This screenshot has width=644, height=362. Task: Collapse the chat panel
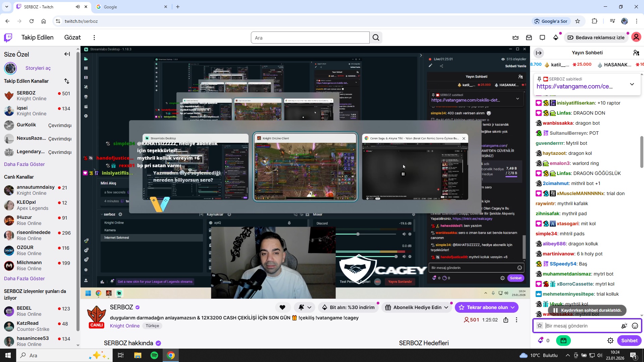539,53
